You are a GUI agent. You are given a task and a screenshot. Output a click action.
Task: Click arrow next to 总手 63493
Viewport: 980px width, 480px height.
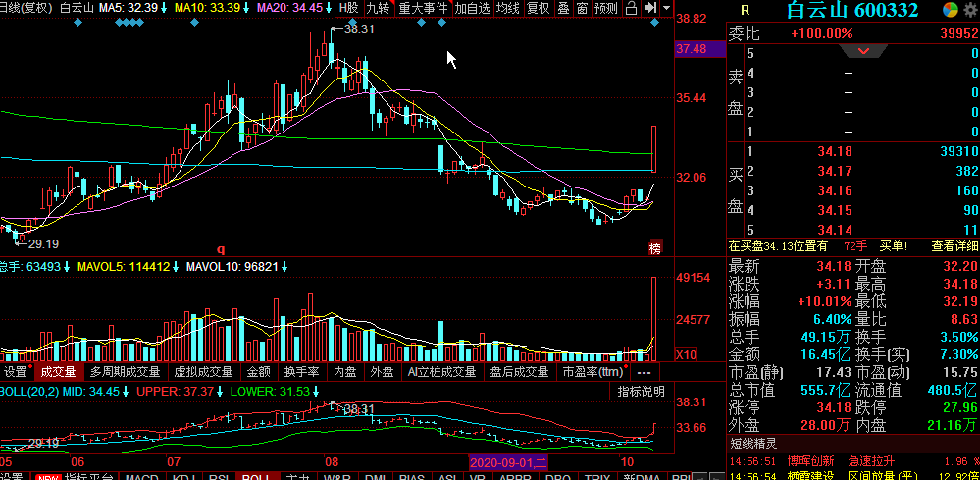coord(67,268)
